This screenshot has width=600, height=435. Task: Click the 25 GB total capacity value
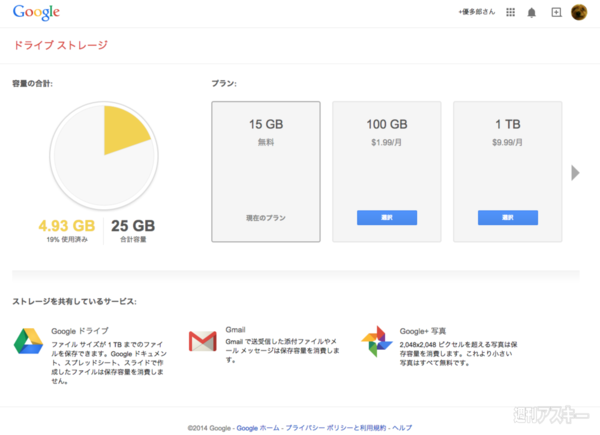tap(133, 226)
